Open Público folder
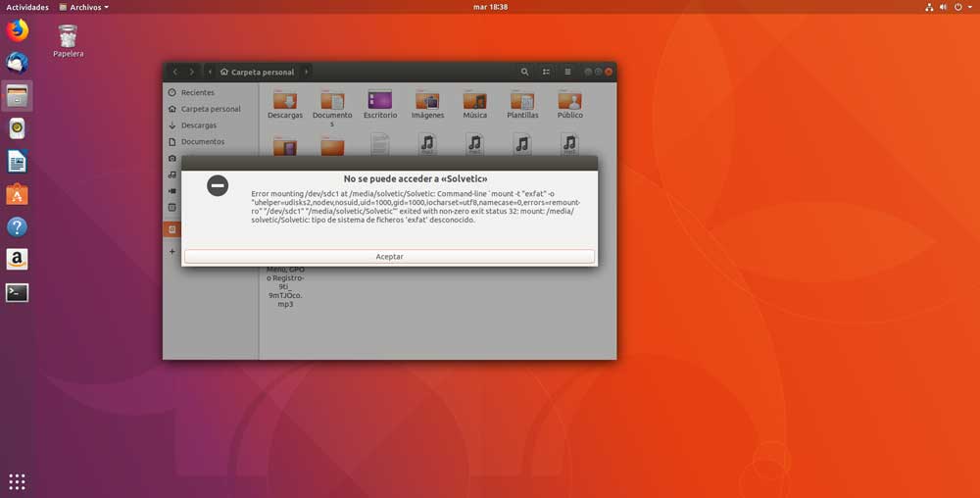This screenshot has width=980, height=498. (x=570, y=104)
